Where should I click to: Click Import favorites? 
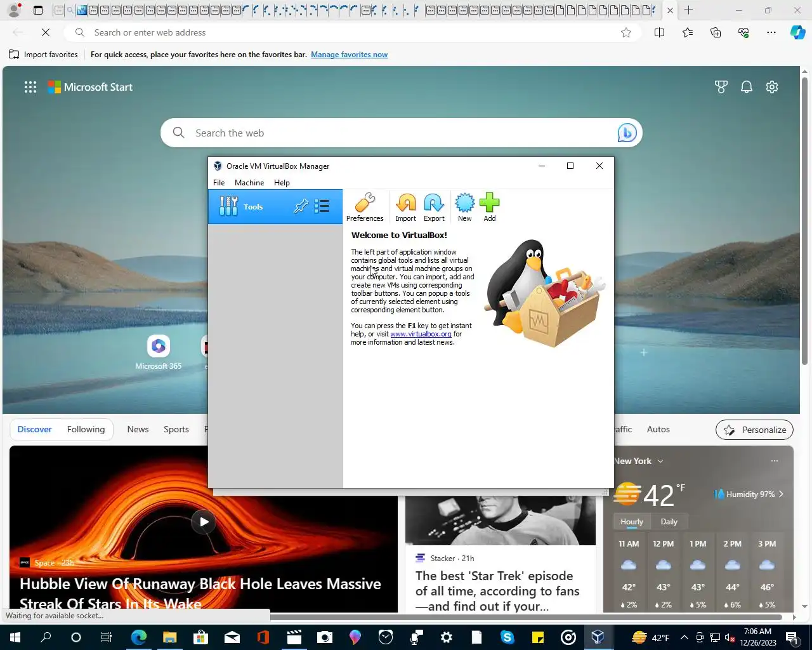pos(43,55)
